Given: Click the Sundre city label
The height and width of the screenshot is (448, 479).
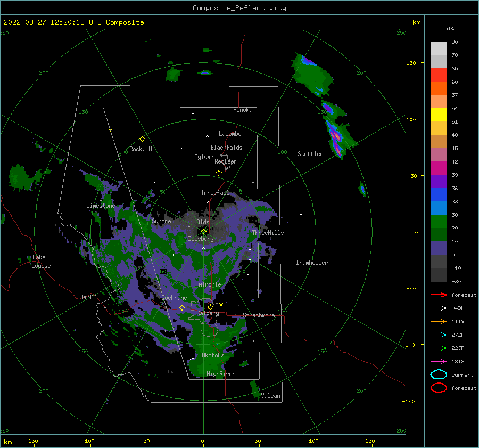Looking at the screenshot, I should click(x=161, y=221).
